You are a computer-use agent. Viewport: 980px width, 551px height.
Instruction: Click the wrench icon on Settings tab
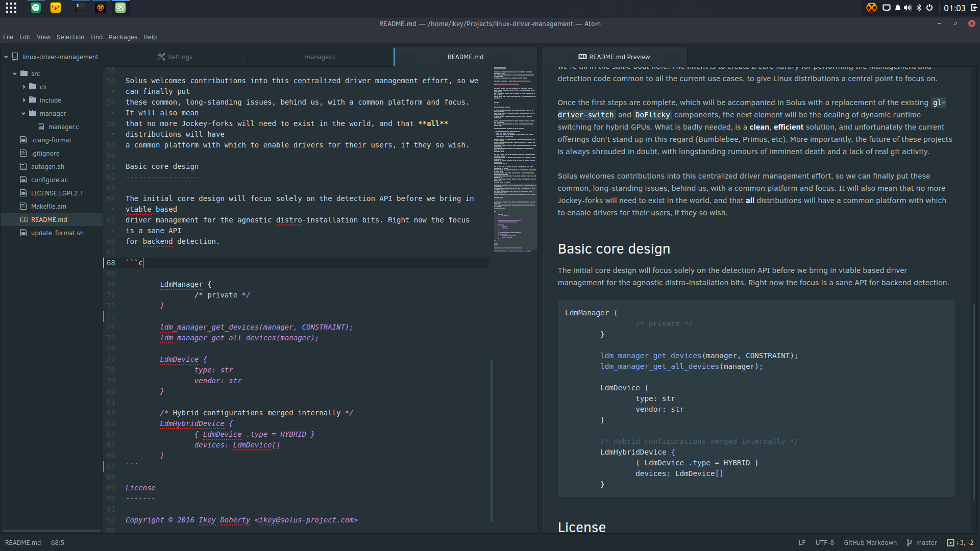coord(161,57)
